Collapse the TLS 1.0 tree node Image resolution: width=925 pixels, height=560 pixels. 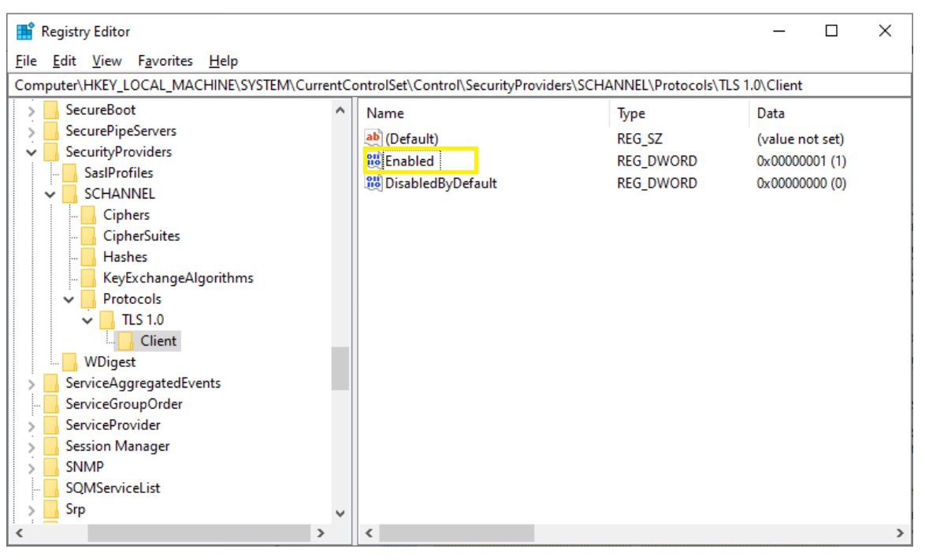[x=88, y=320]
